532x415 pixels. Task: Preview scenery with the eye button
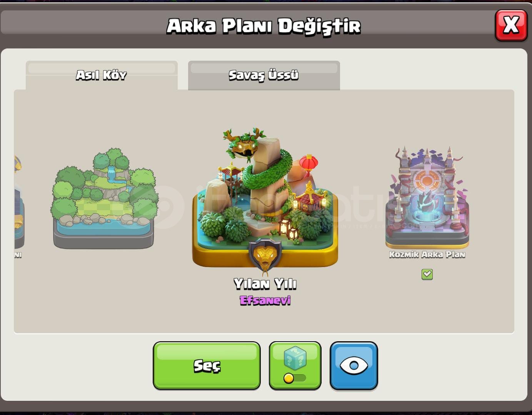354,365
